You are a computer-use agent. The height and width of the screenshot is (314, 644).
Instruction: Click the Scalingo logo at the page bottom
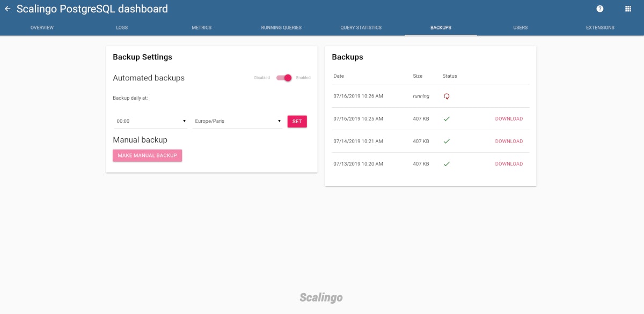[321, 297]
